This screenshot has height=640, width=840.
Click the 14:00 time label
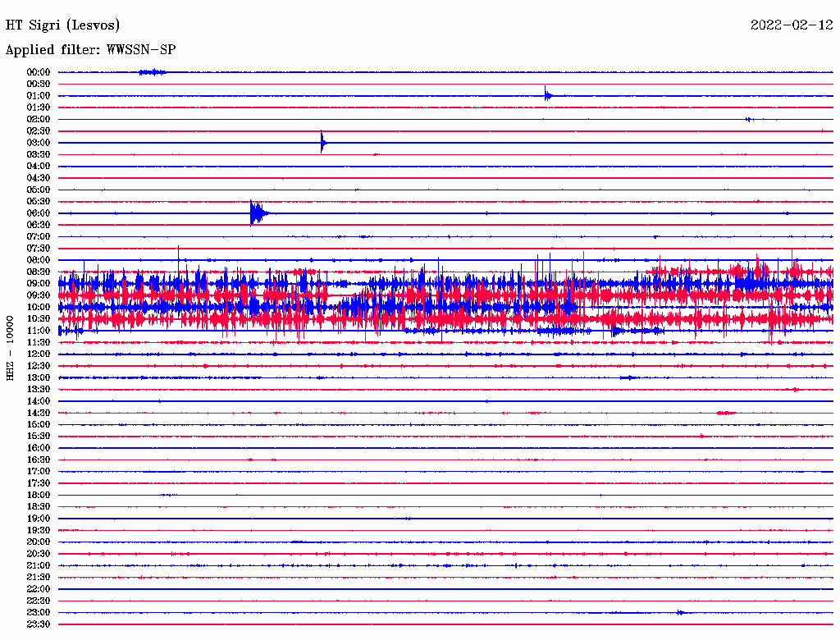(39, 401)
